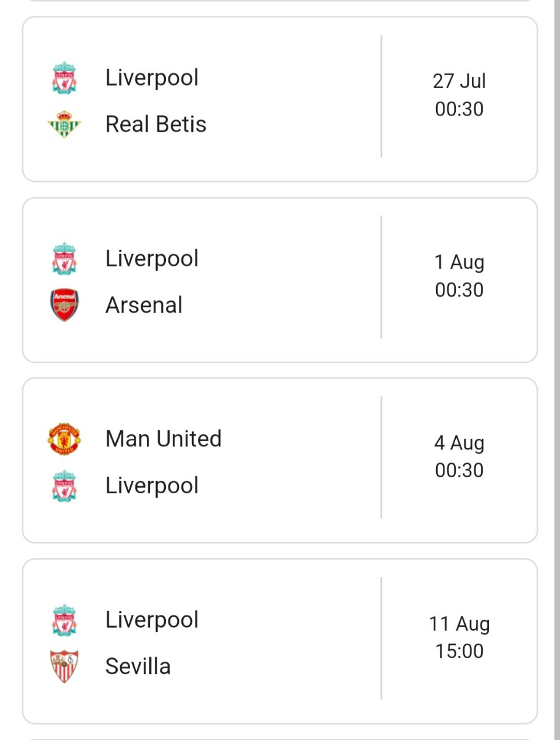Open the Man United team name
Screen dimensions: 560x740
163,439
